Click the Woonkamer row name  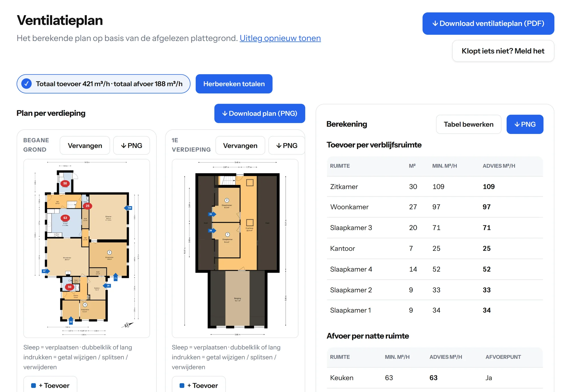[349, 207]
